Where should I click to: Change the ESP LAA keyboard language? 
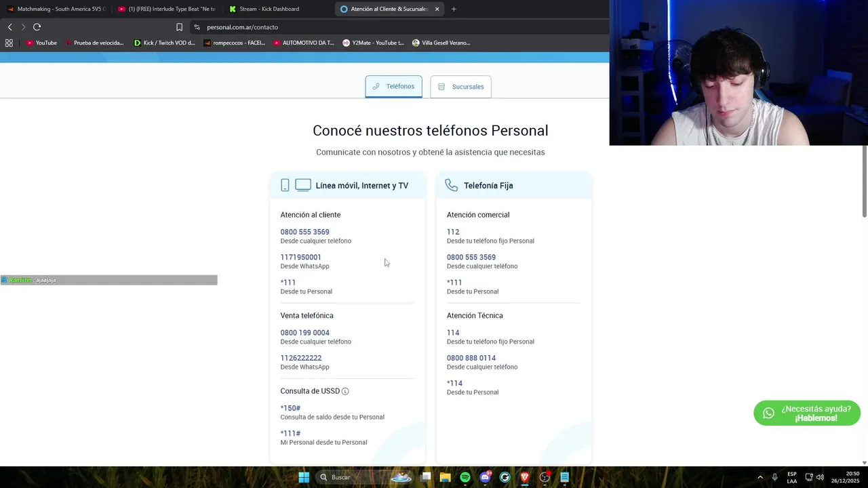tap(792, 477)
